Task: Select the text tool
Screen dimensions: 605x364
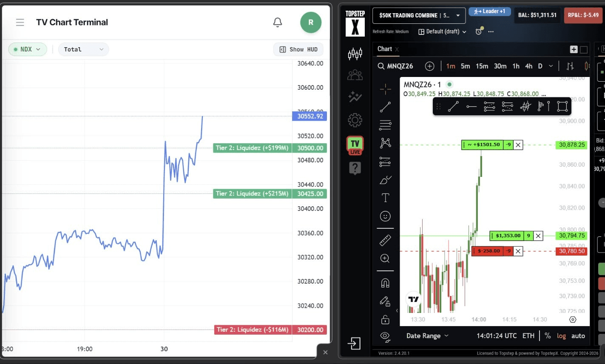Action: (385, 198)
